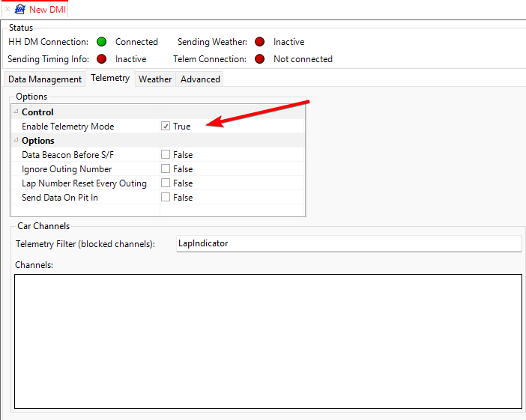Click the Telem Connection red status indicator

click(x=259, y=58)
